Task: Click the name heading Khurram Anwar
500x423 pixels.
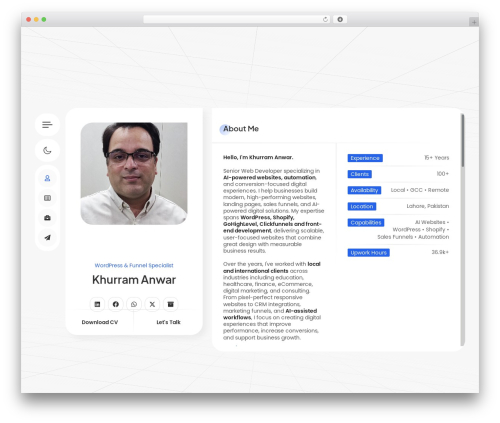Action: [x=134, y=280]
